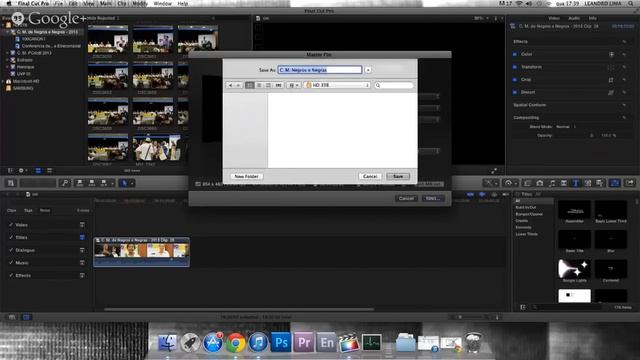Switch inspector to Info tab
Viewport: 640px width, 360px height.
coord(593,18)
